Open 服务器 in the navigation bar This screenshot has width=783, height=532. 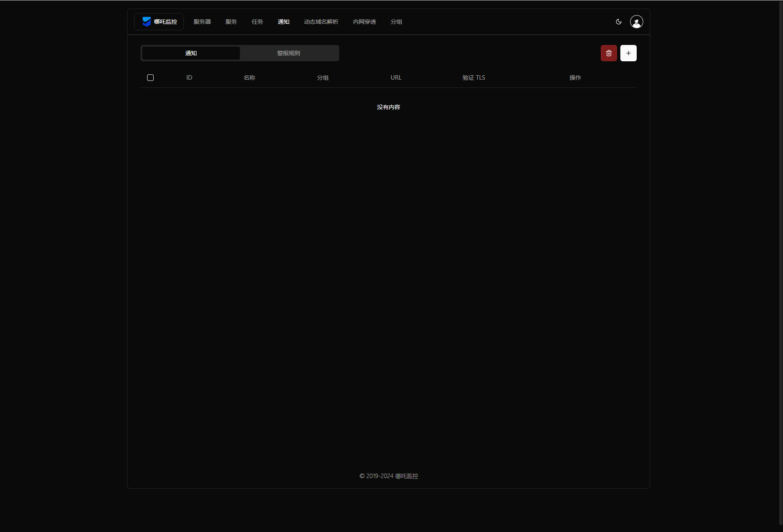[202, 22]
